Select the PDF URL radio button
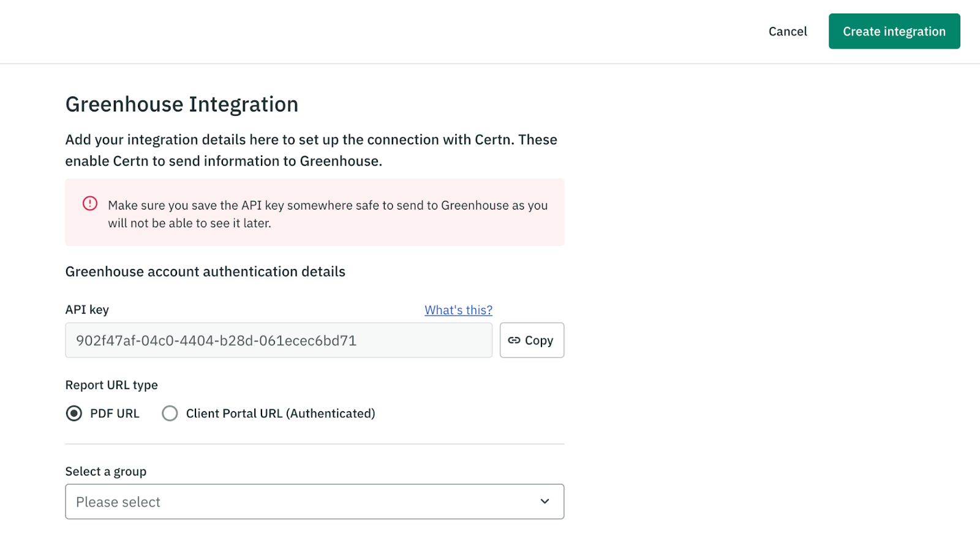This screenshot has height=544, width=980. [x=74, y=414]
